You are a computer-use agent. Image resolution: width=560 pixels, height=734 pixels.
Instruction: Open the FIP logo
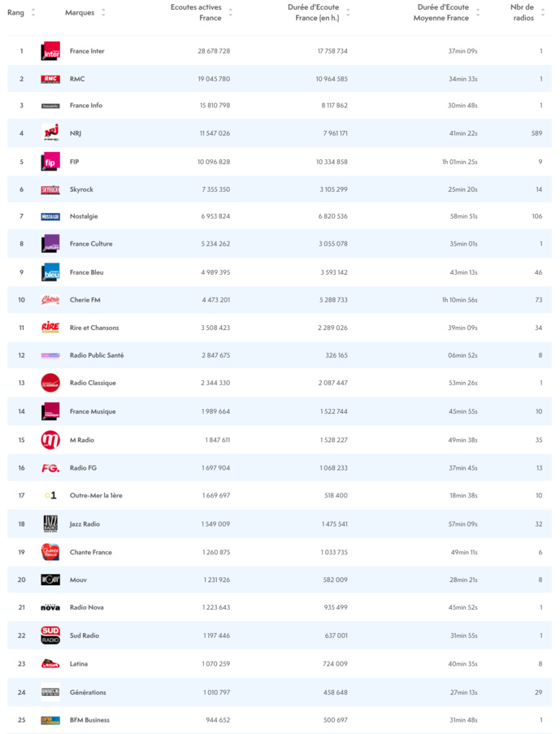point(50,162)
